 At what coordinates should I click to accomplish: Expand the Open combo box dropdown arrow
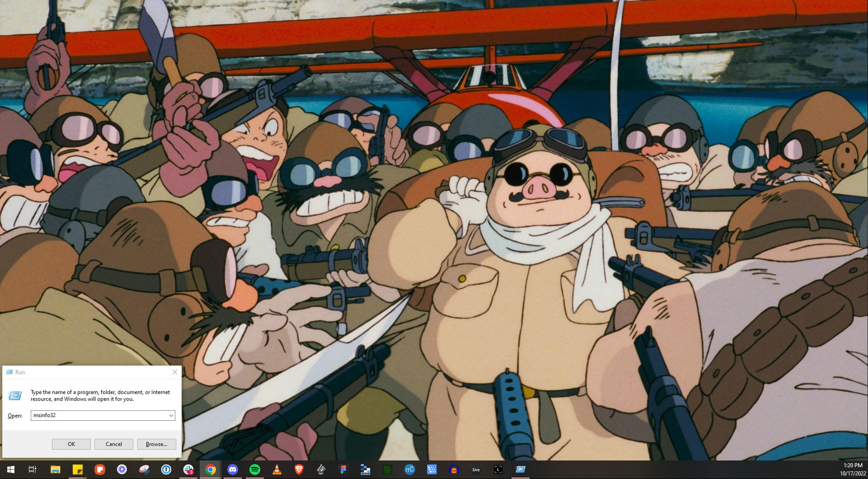tap(171, 415)
